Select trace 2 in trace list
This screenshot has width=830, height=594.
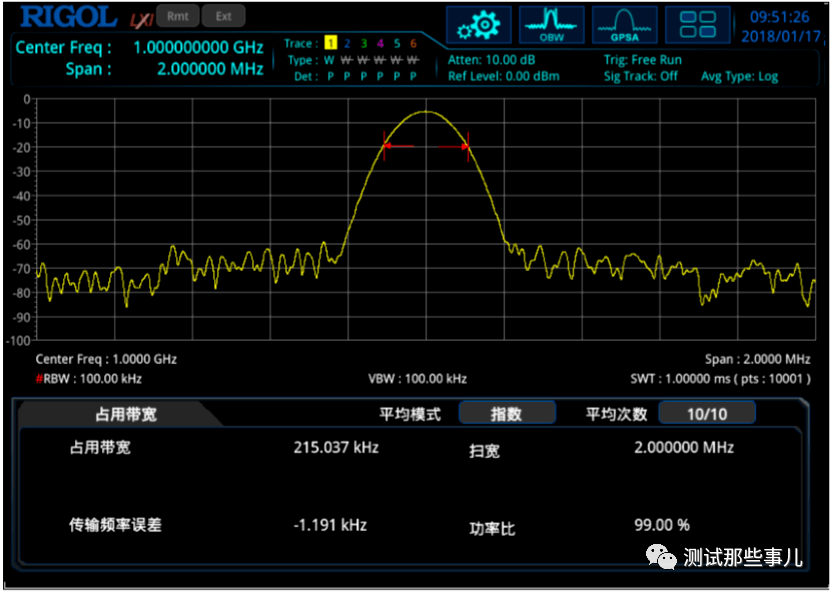click(347, 44)
